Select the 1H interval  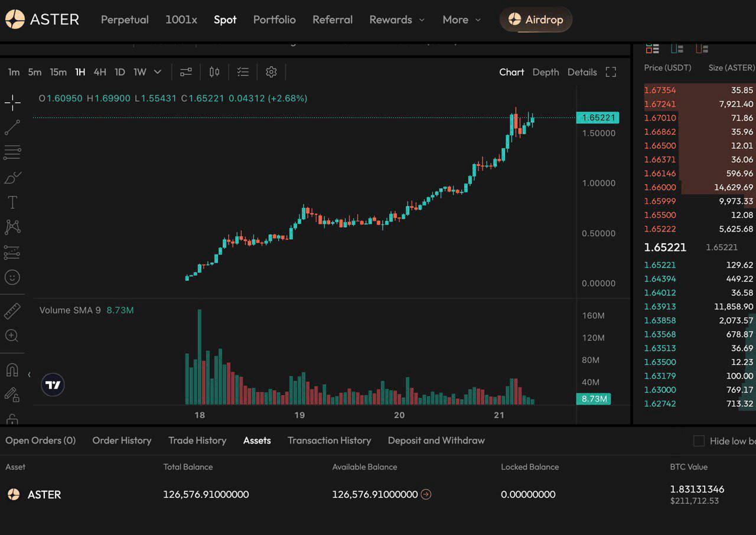tap(80, 72)
